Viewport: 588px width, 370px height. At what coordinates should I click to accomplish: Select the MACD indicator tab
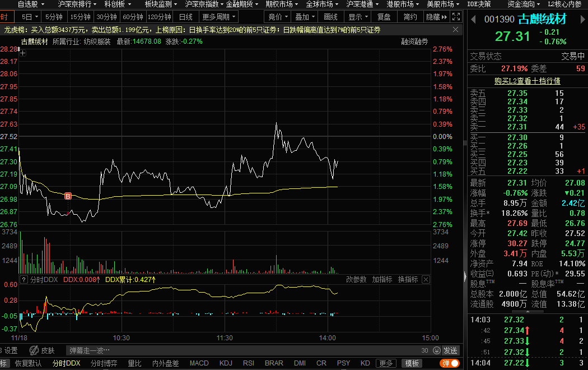[x=199, y=363]
